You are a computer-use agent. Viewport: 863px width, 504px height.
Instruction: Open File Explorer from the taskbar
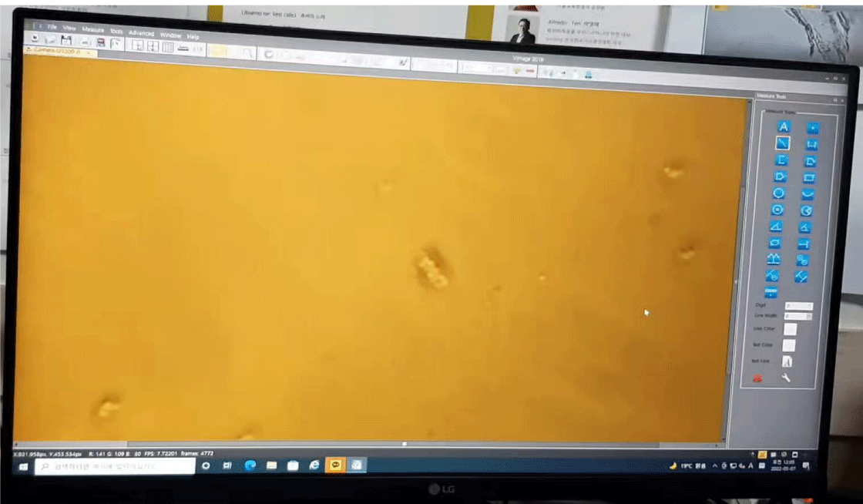point(271,465)
